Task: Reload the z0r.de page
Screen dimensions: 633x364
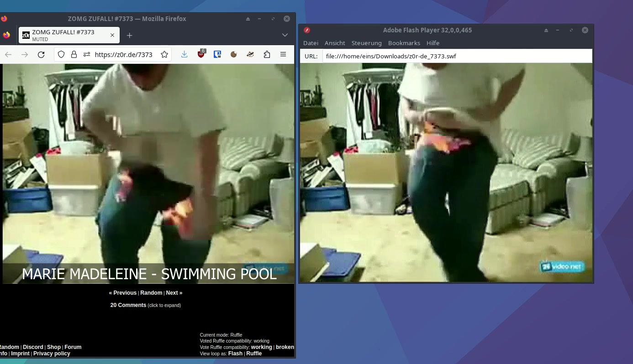Action: [x=41, y=54]
